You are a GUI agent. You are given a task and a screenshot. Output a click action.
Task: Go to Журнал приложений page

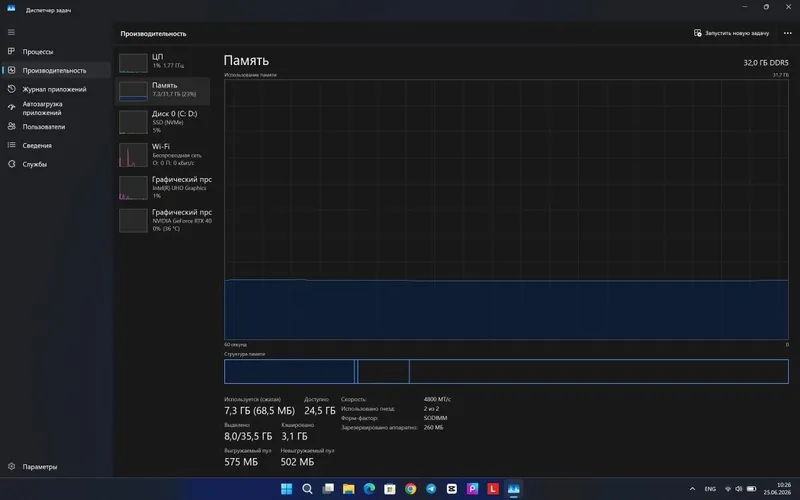coord(55,89)
